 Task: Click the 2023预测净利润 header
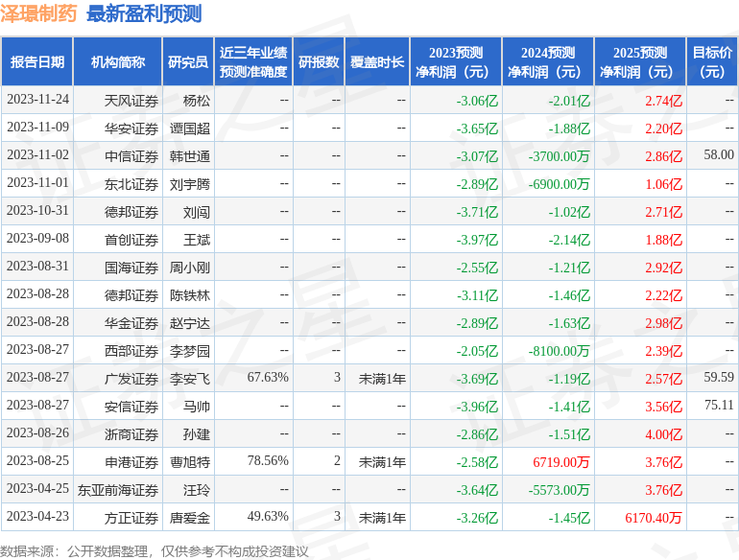click(x=456, y=61)
